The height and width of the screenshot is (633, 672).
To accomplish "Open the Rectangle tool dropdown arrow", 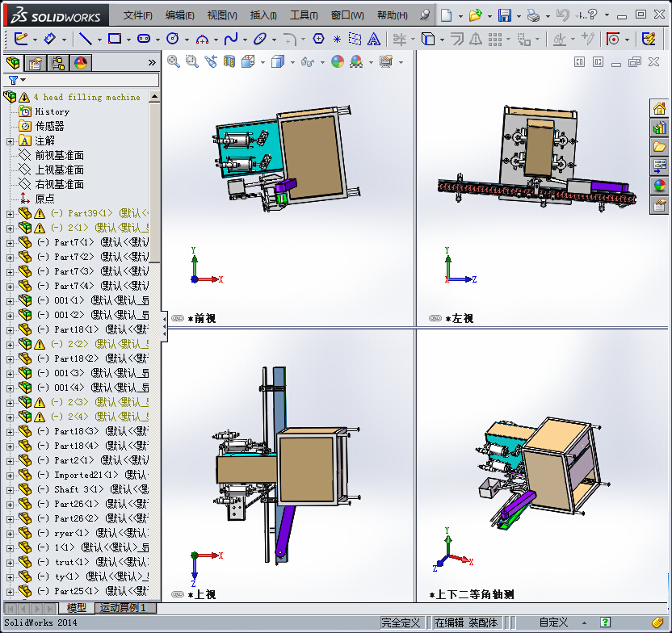I will [128, 40].
